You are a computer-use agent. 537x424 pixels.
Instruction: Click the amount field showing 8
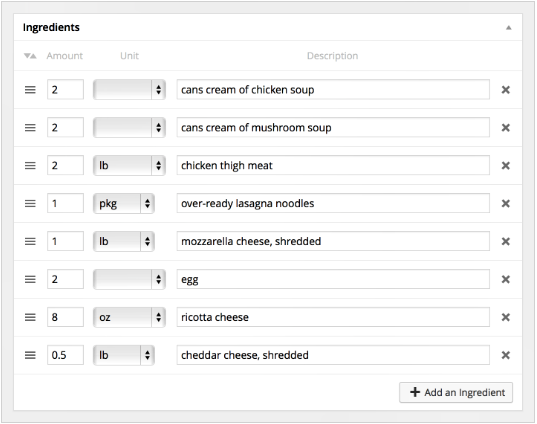point(65,317)
